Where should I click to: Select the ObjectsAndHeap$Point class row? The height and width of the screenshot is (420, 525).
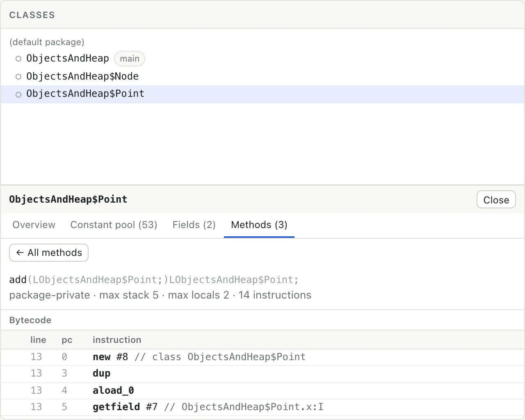coord(262,94)
